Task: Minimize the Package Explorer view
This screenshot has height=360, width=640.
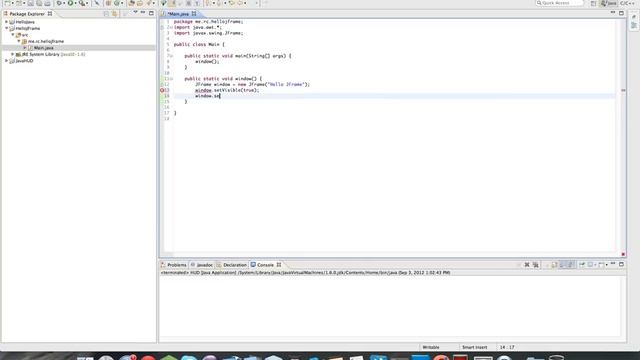Action: 143,13
